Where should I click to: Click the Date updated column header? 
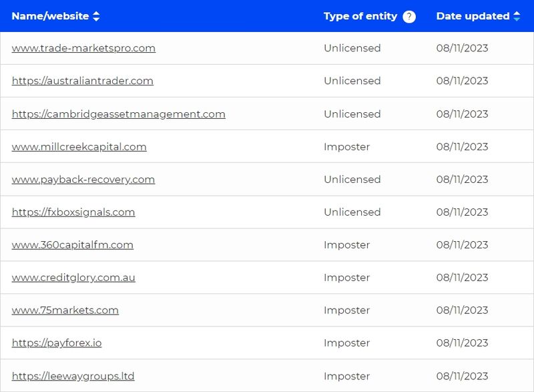point(473,16)
